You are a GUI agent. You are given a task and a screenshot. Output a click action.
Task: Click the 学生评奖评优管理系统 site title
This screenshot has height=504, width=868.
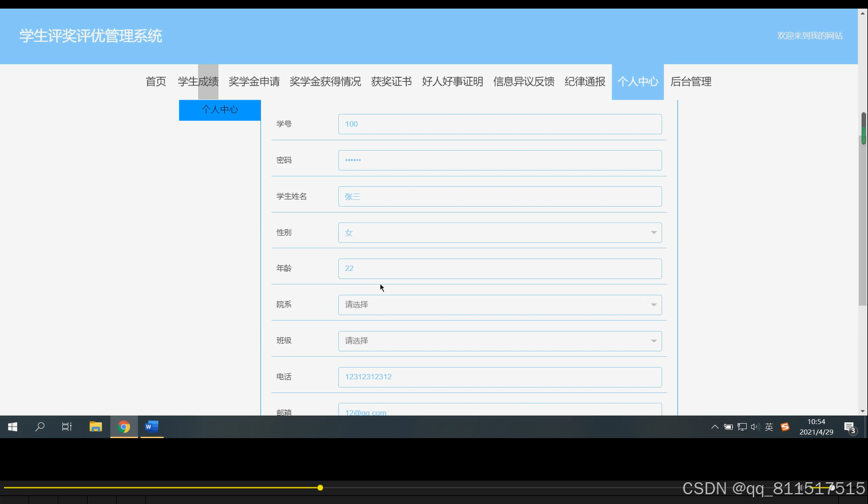click(90, 36)
